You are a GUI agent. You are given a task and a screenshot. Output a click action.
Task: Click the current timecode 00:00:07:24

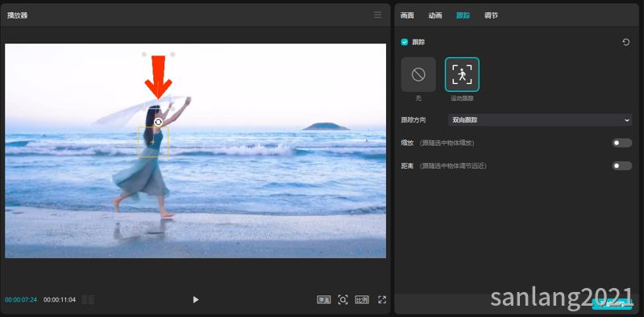tap(21, 300)
